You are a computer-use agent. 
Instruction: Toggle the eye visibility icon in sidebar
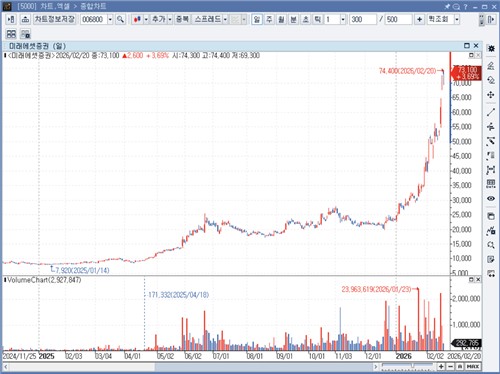[491, 199]
